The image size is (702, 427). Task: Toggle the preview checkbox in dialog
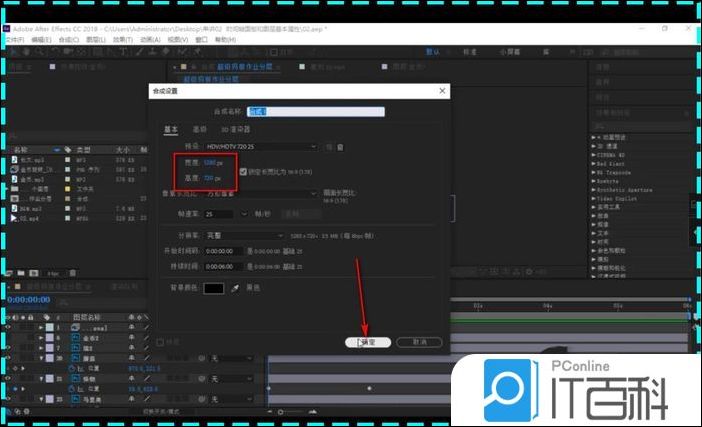point(160,342)
